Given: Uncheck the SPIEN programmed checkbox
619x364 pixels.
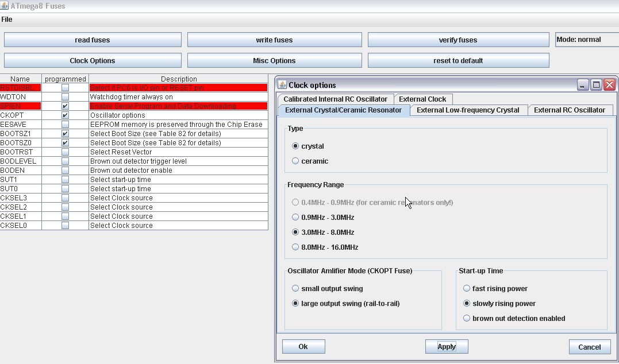Looking at the screenshot, I should (65, 106).
